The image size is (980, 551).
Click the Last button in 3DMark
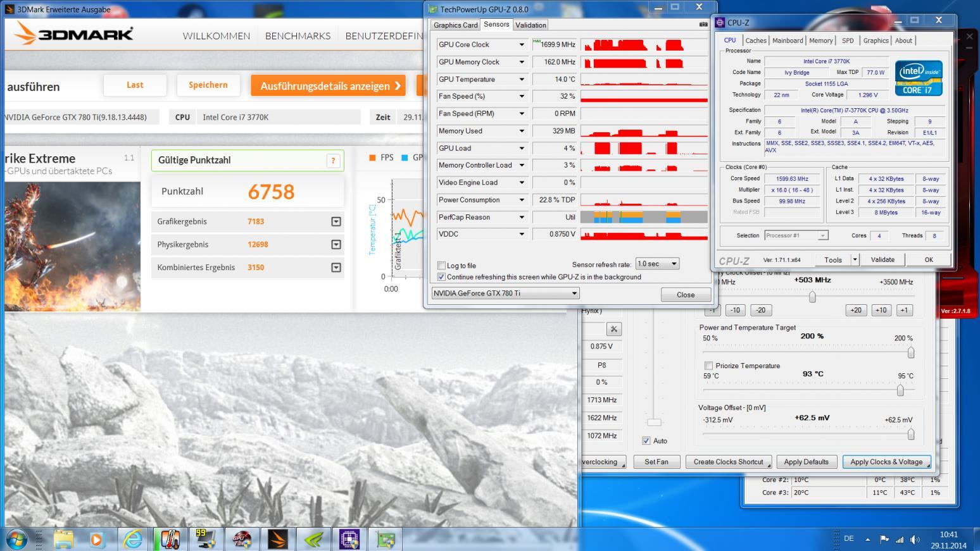coord(135,85)
